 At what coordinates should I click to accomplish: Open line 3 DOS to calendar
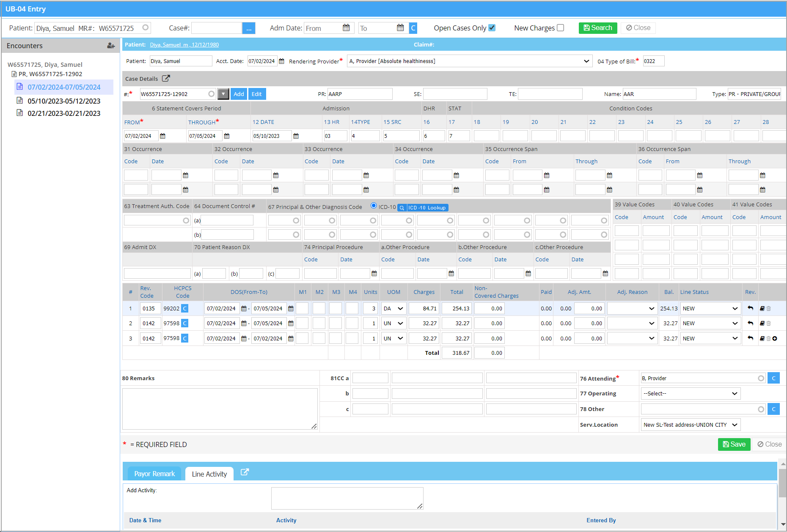[291, 338]
